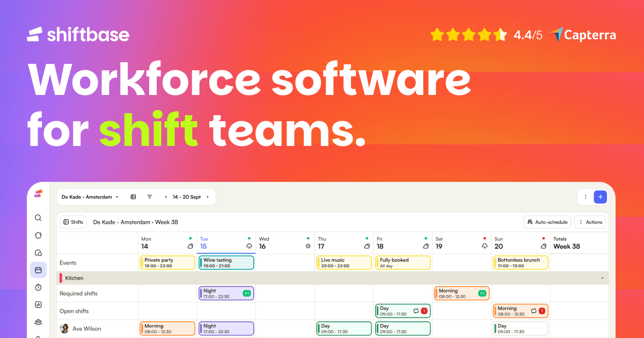Select the highlighted calendar schedule sidebar icon
644x338 pixels.
[x=38, y=270]
